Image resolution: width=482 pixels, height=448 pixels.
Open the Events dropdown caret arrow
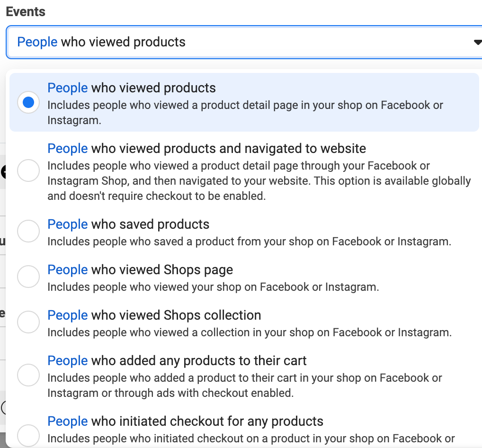477,42
